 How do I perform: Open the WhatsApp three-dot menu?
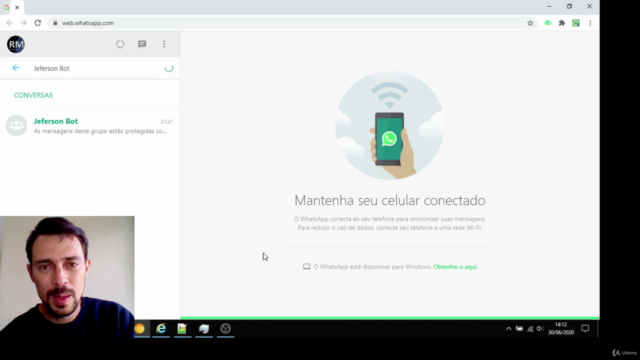click(x=164, y=44)
